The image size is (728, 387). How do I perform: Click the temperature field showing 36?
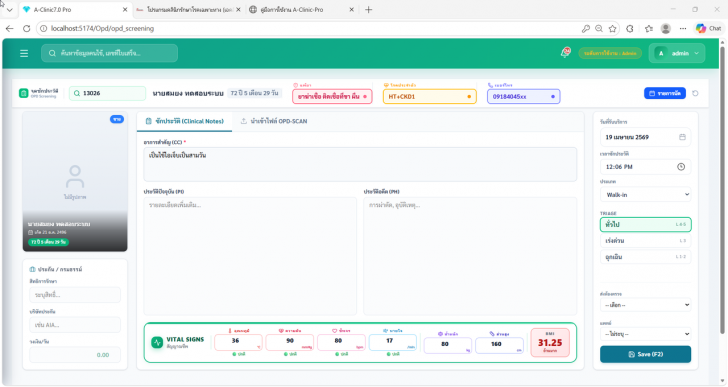pyautogui.click(x=238, y=342)
